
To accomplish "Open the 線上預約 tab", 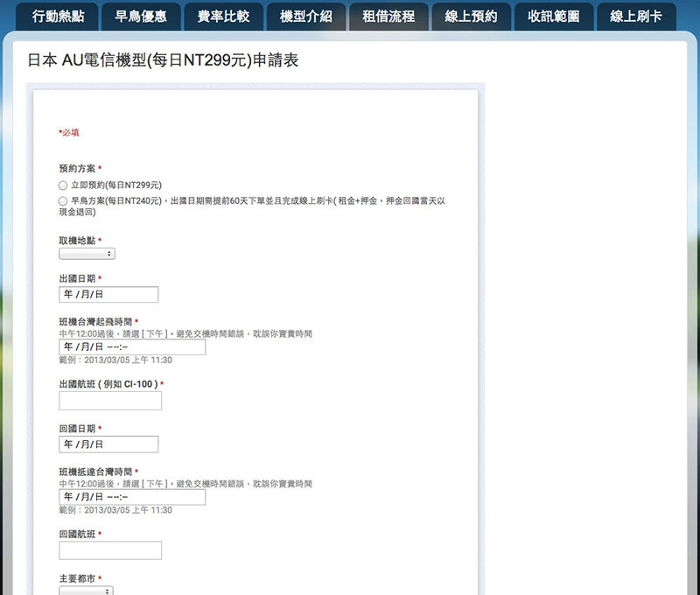I will (471, 17).
